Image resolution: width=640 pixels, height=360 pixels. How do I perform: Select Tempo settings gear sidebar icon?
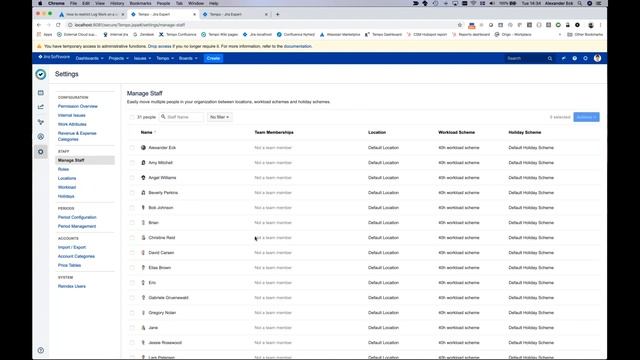(x=41, y=152)
